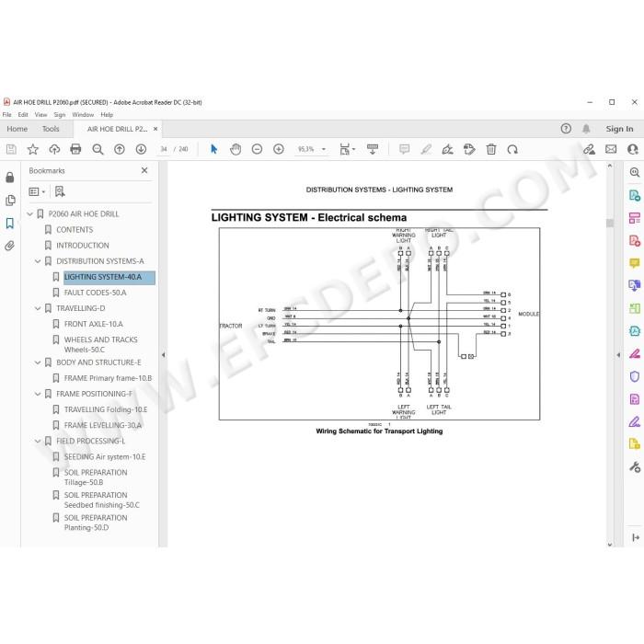Zoom in with the plus button
Screen dimensions: 644x644
click(x=279, y=149)
